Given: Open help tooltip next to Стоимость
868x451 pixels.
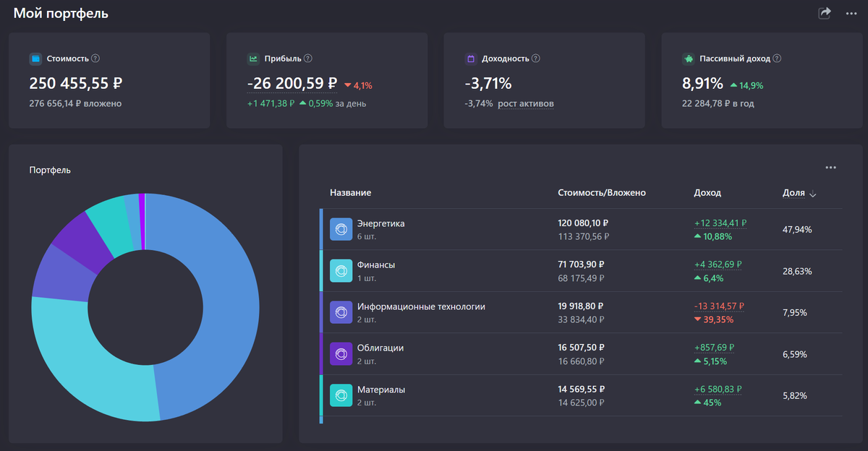Looking at the screenshot, I should (x=95, y=59).
